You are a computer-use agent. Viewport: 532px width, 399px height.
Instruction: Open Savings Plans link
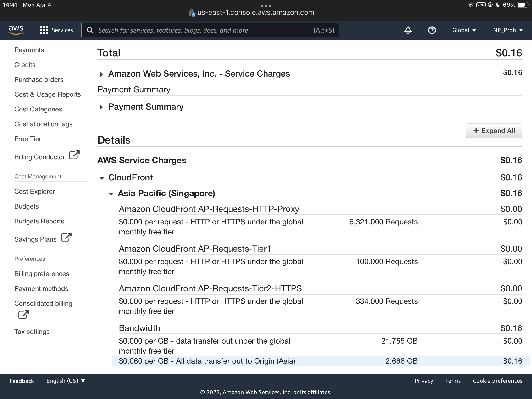pyautogui.click(x=36, y=239)
